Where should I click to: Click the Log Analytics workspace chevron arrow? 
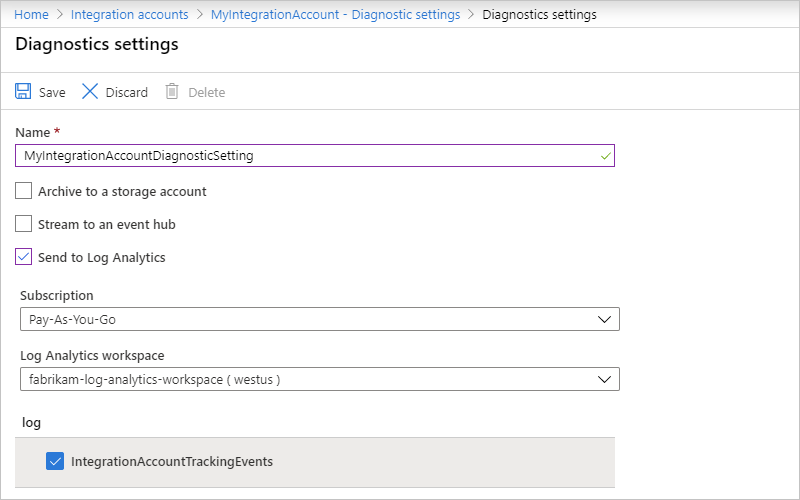tap(604, 379)
